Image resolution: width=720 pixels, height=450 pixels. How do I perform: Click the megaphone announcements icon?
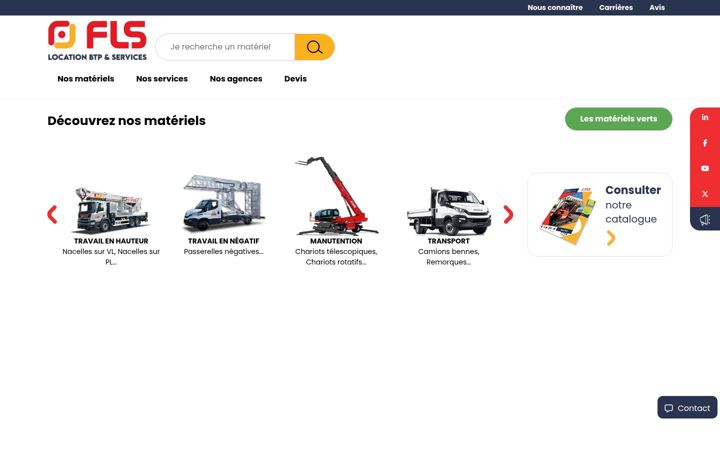pyautogui.click(x=705, y=219)
